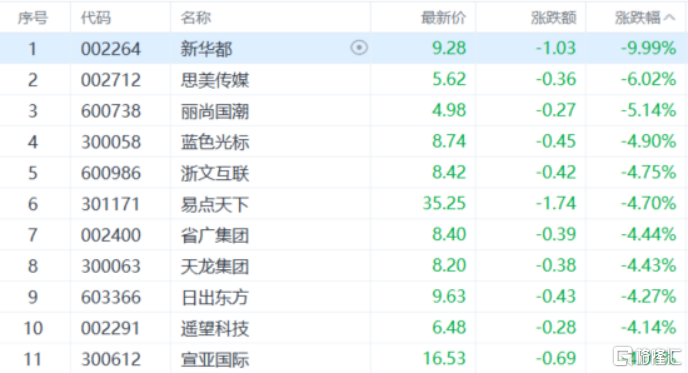Click percentage -4.90%
This screenshot has width=688, height=373.
(x=649, y=141)
